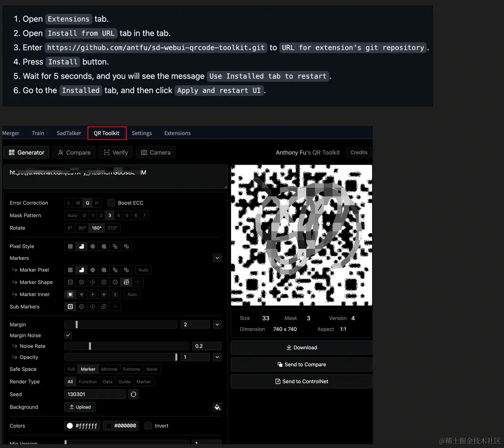Open the Camera sub-tab
This screenshot has width=504, height=448.
coord(156,153)
